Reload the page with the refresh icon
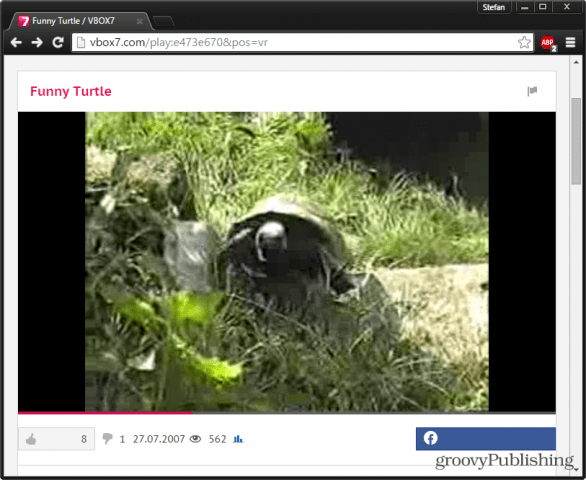This screenshot has height=480, width=586. coord(58,43)
